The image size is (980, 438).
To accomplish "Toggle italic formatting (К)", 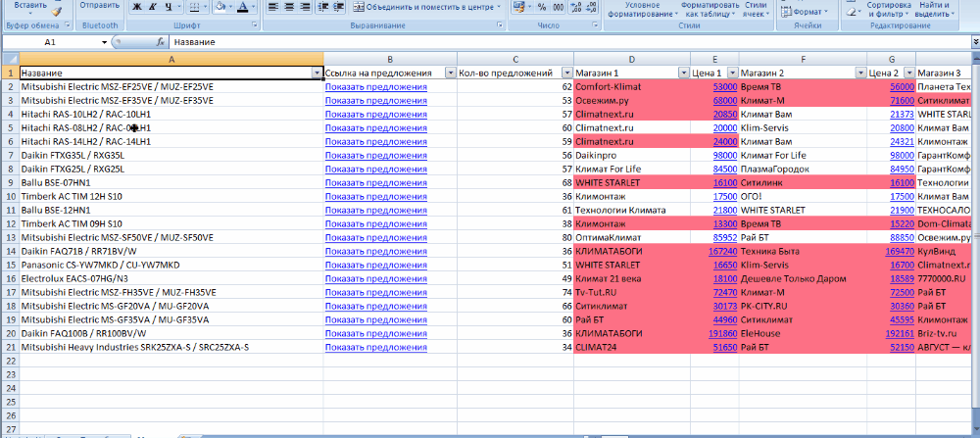I will [x=152, y=8].
